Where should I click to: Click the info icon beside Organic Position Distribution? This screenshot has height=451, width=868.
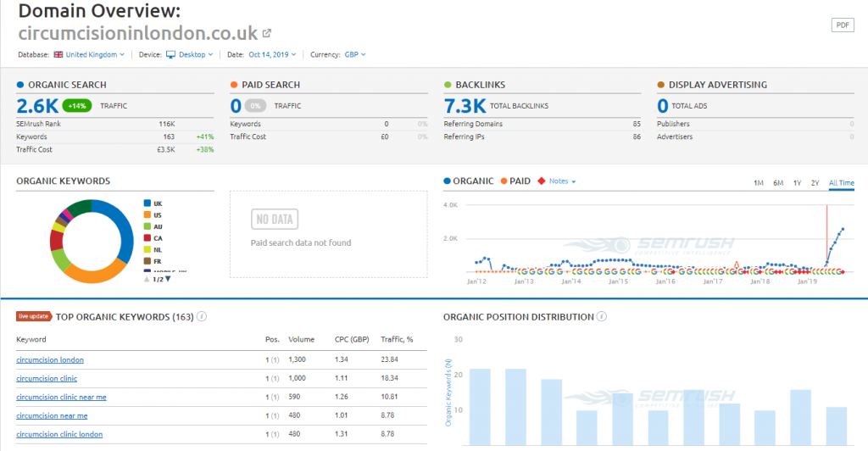601,317
